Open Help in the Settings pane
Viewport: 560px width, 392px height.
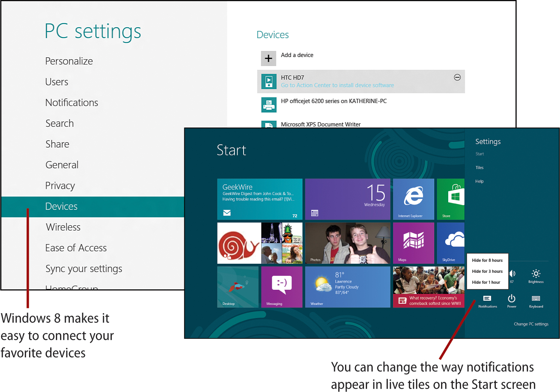click(480, 181)
